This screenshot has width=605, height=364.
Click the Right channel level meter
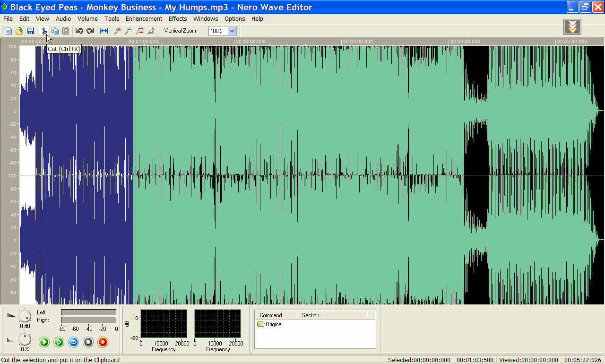pos(88,320)
